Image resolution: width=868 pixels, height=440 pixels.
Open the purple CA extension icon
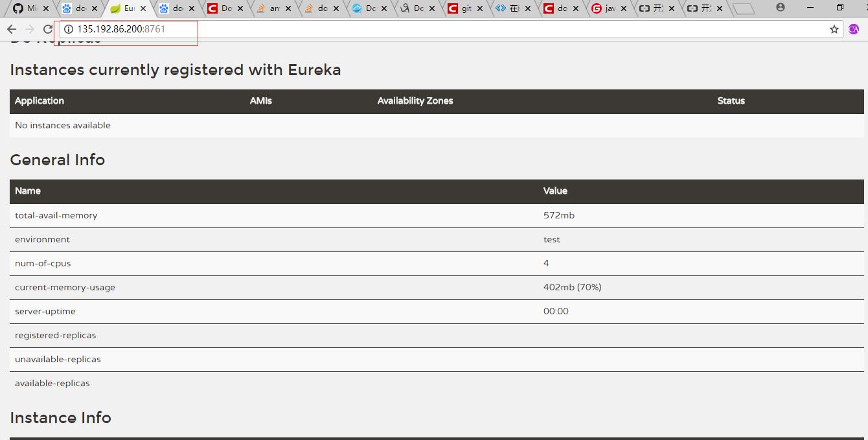(x=853, y=29)
